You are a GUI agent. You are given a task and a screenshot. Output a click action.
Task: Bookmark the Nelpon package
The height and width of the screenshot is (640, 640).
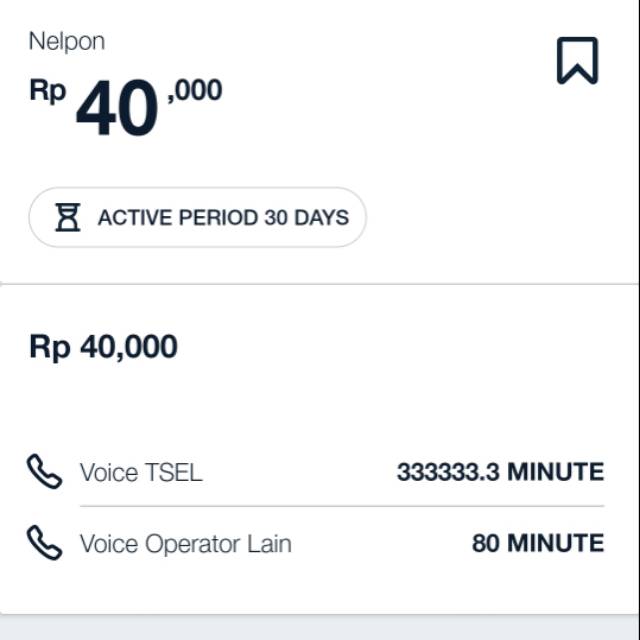click(577, 61)
